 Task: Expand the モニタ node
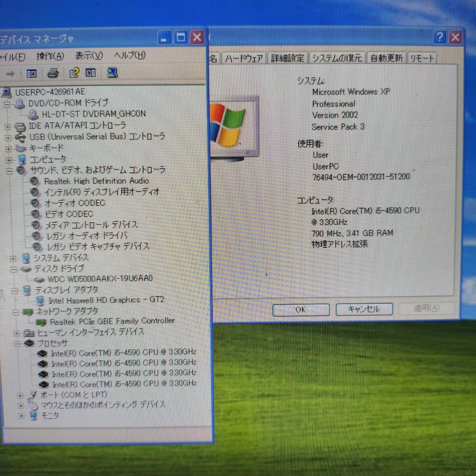pyautogui.click(x=21, y=416)
